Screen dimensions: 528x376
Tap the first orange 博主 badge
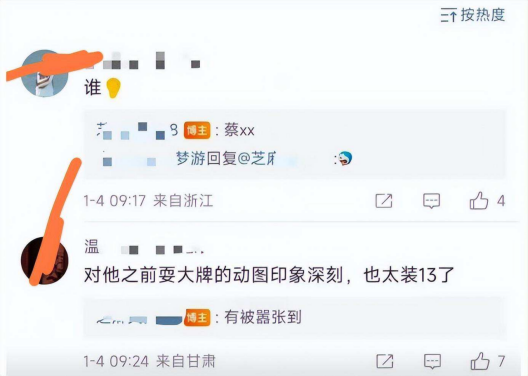tap(197, 130)
